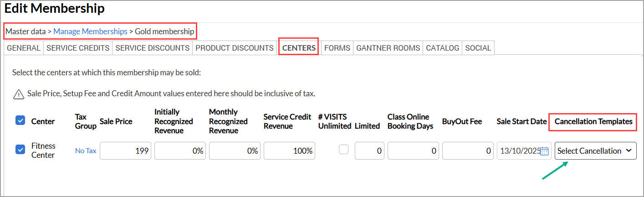
Task: Click the Class Online Booking Days field
Action: [413, 151]
